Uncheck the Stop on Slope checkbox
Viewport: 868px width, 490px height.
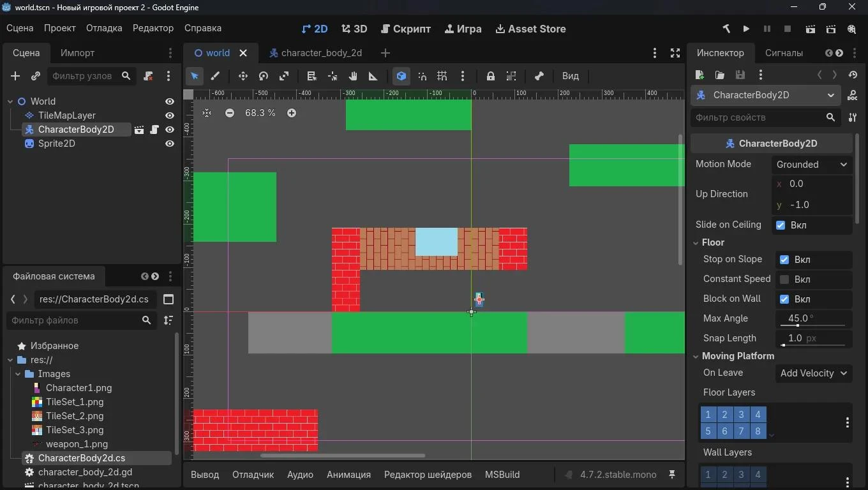(784, 260)
